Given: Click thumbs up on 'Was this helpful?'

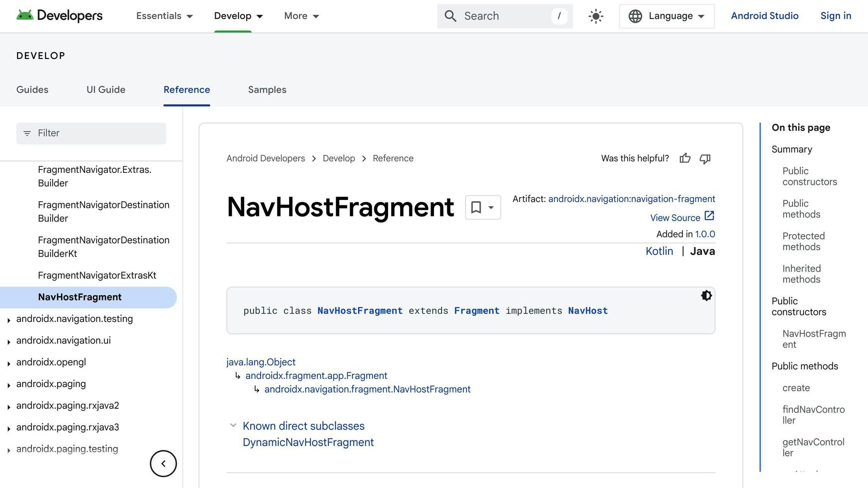Looking at the screenshot, I should pyautogui.click(x=685, y=158).
